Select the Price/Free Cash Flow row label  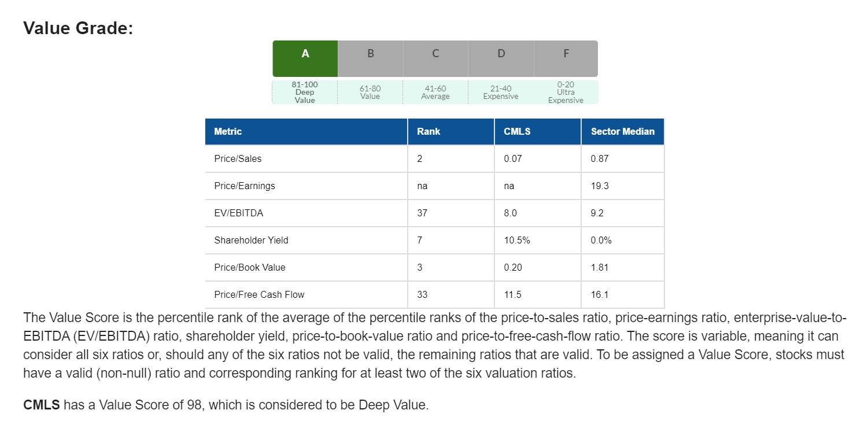259,295
